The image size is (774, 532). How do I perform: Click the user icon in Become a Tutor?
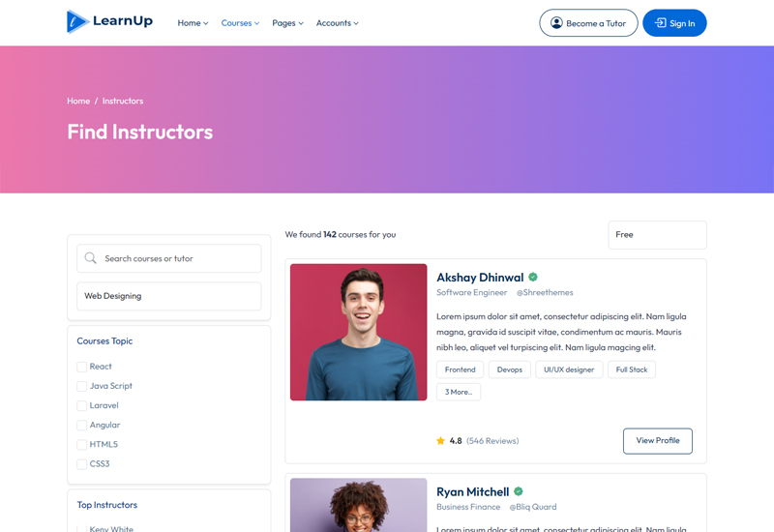[x=556, y=23]
